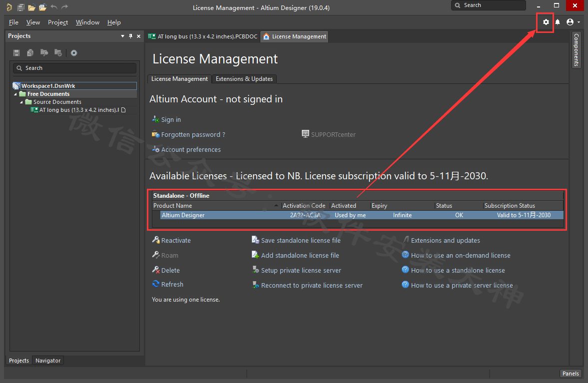Click the floppy disk icon in Projects panel
Screen dimensions: 588x383
(16, 53)
